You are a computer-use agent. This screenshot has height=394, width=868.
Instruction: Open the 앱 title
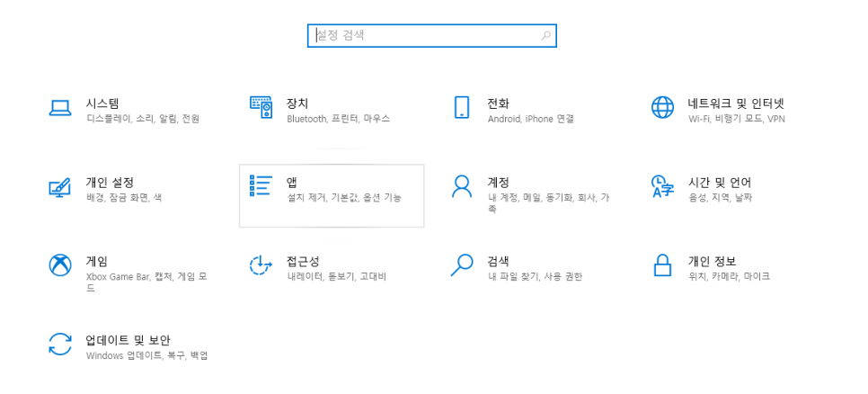click(292, 183)
